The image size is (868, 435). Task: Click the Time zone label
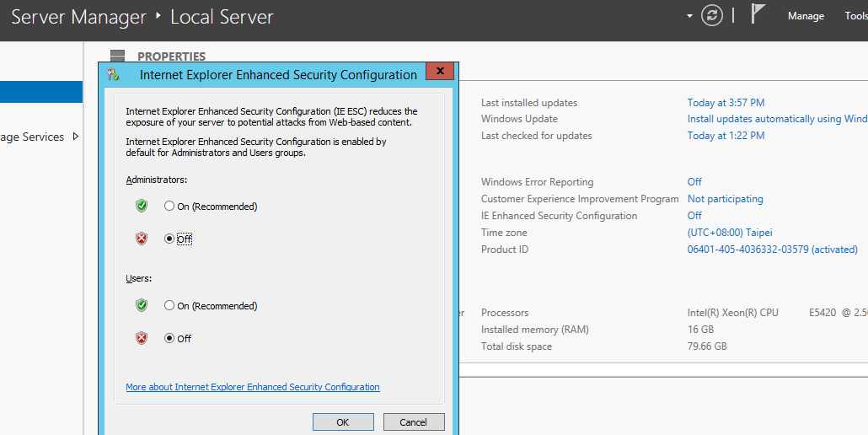tap(504, 233)
